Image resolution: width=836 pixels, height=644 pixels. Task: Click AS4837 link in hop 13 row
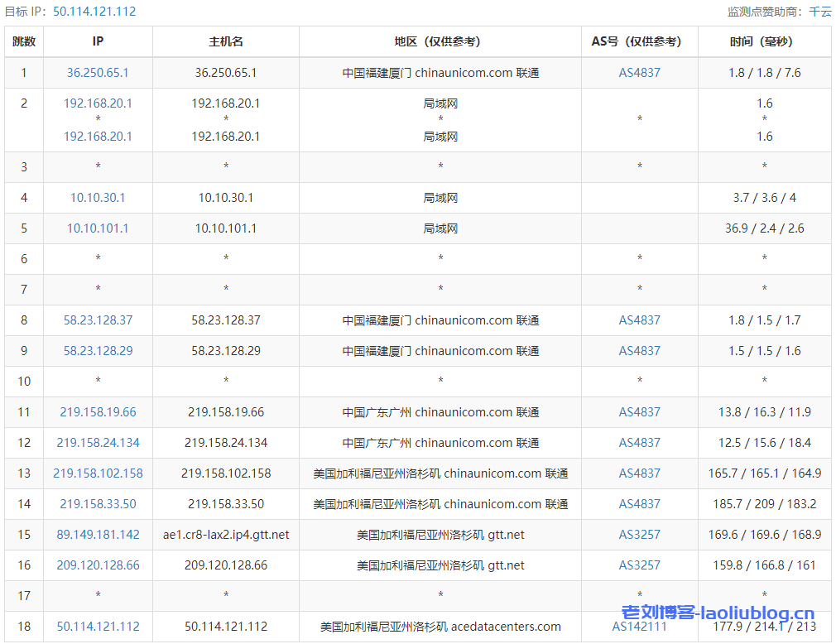[x=639, y=473]
